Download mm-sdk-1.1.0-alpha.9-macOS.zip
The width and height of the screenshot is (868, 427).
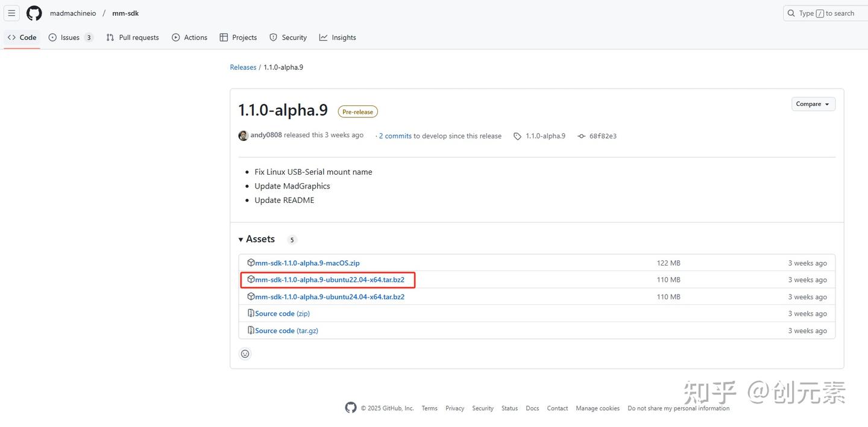(x=307, y=263)
